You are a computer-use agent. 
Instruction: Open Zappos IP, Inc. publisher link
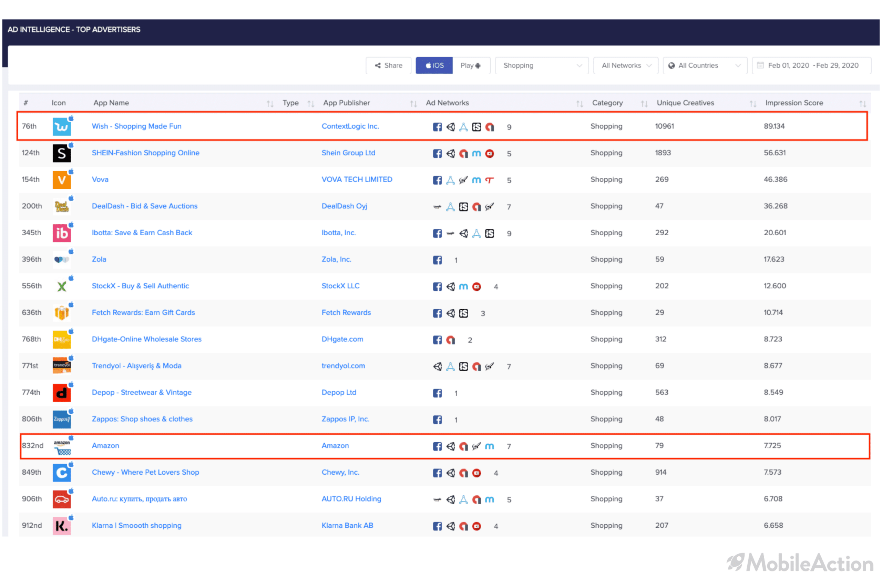(x=345, y=419)
